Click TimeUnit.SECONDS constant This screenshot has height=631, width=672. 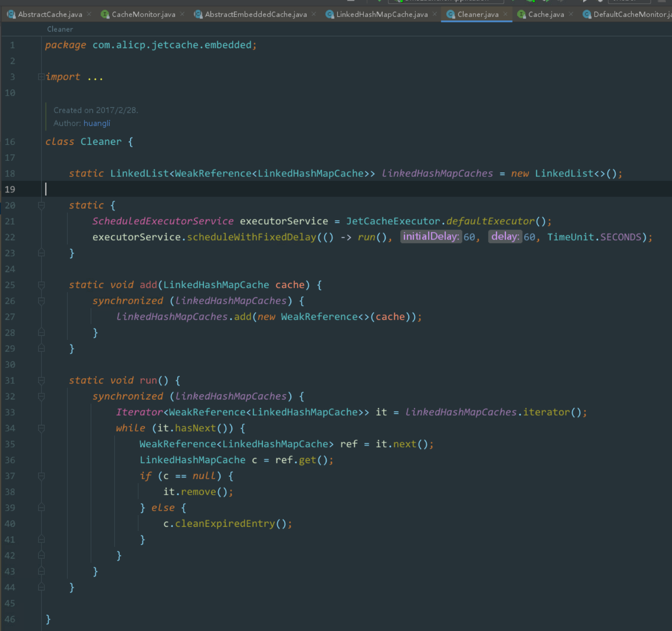(x=594, y=237)
